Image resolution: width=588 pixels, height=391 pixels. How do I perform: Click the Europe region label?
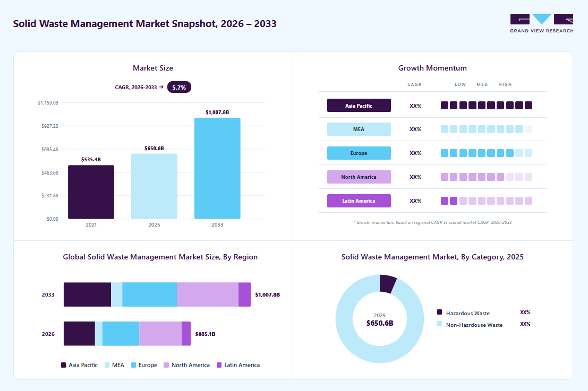(359, 153)
